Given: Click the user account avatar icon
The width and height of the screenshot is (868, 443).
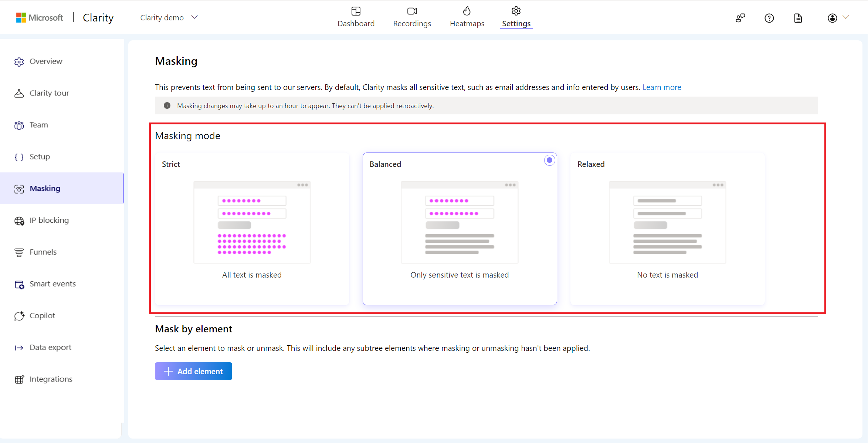Looking at the screenshot, I should (x=833, y=18).
